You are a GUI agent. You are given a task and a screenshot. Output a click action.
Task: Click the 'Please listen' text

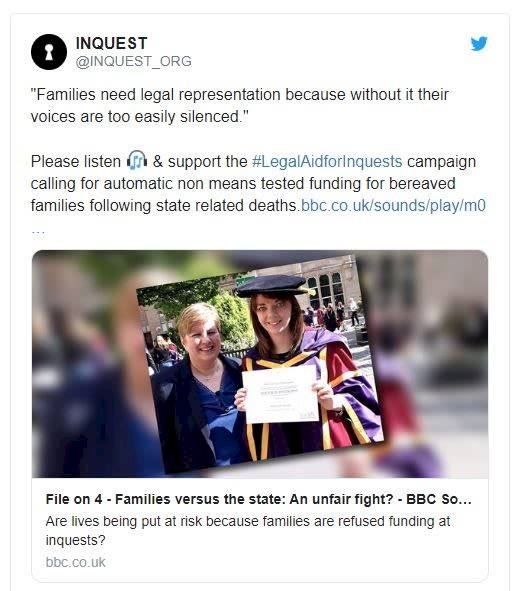75,161
